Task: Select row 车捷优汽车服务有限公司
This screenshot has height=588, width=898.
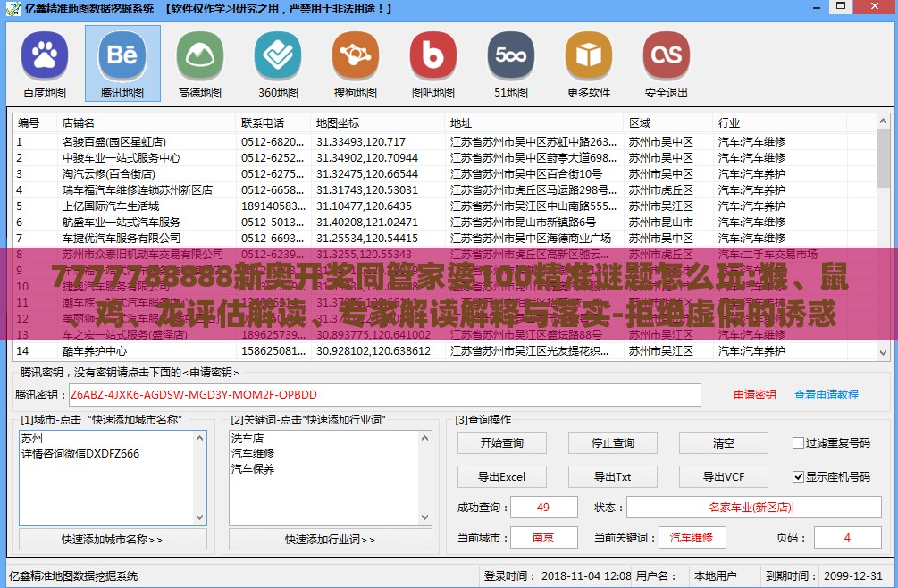Action: click(x=444, y=238)
